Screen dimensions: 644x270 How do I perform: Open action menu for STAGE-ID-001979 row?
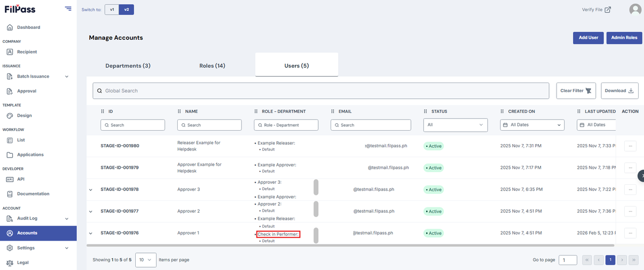point(630,168)
